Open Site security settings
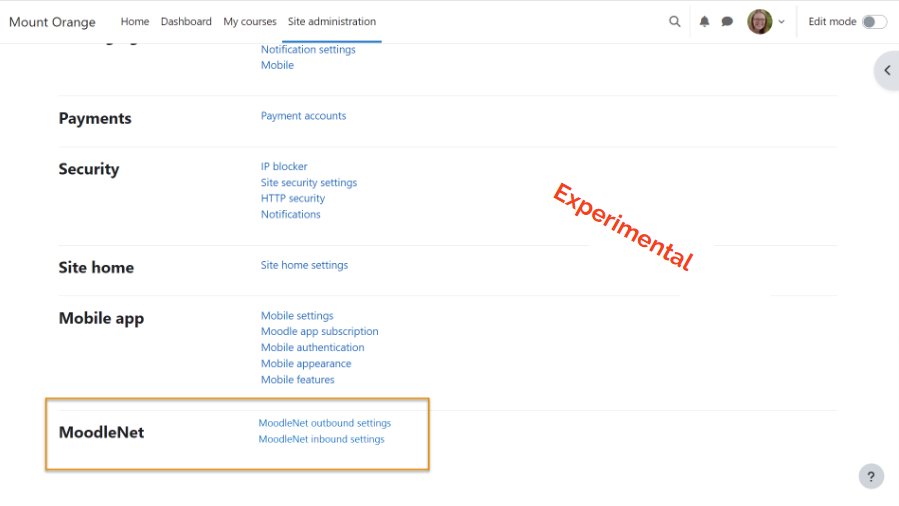 point(309,183)
